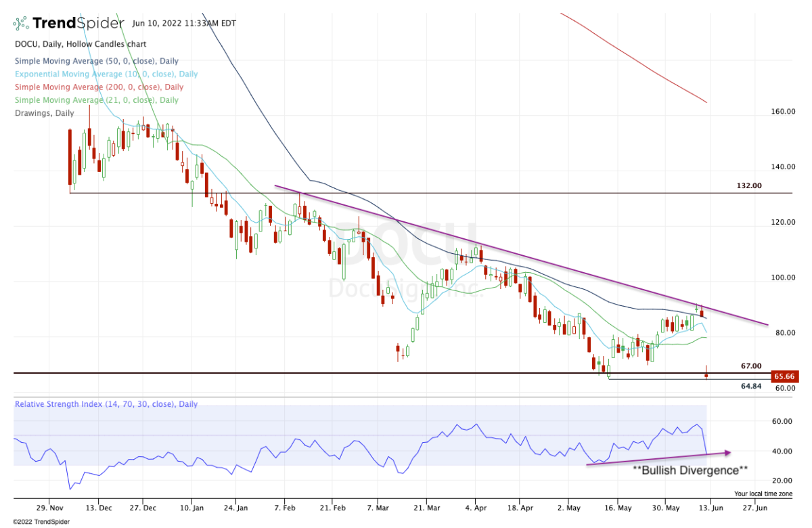Select the 67.00 support level label

[x=751, y=366]
